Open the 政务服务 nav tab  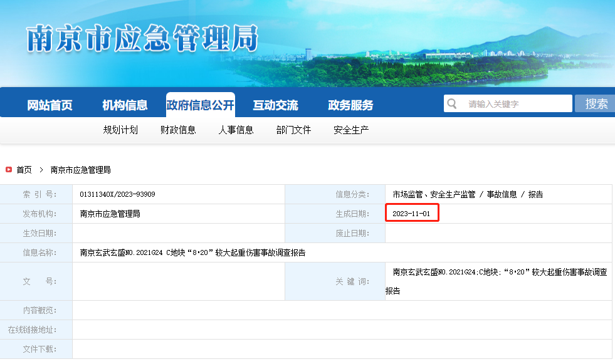[x=350, y=105]
